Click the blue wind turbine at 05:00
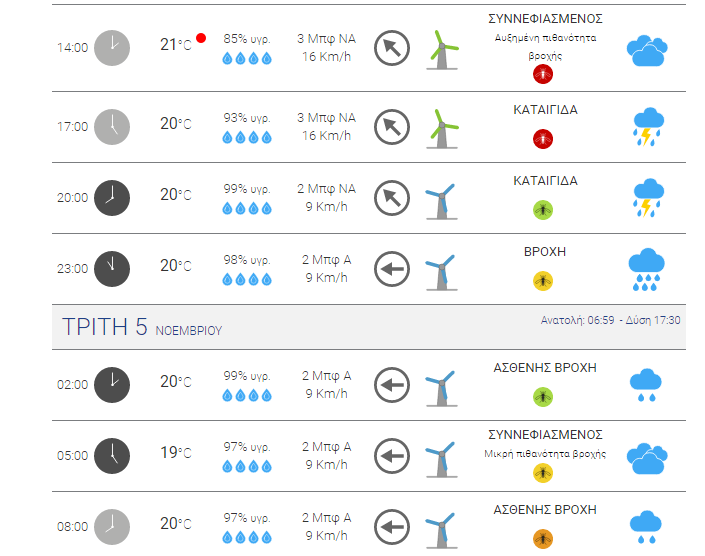The image size is (705, 556). coord(441,458)
